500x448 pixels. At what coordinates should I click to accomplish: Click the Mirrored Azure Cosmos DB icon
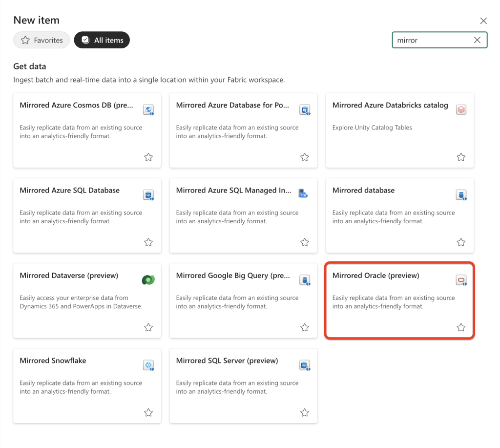[148, 109]
